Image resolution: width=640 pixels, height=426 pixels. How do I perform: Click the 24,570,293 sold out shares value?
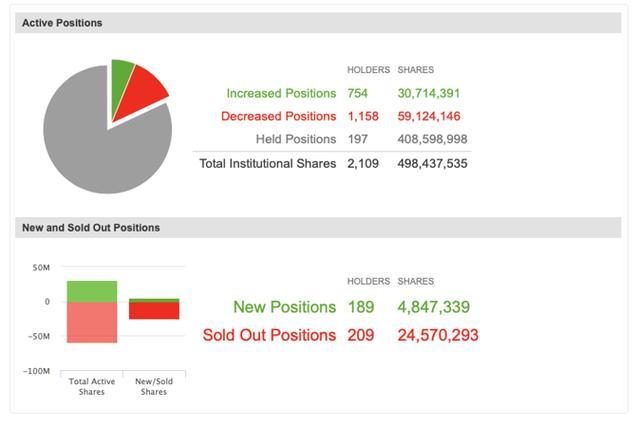pyautogui.click(x=438, y=335)
